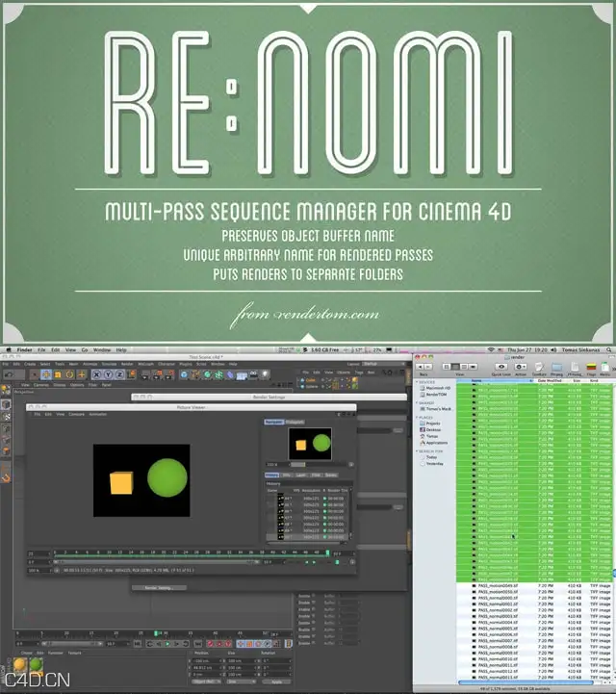The image size is (616, 694).
Task: Click the Finder Back button
Action: 420,367
